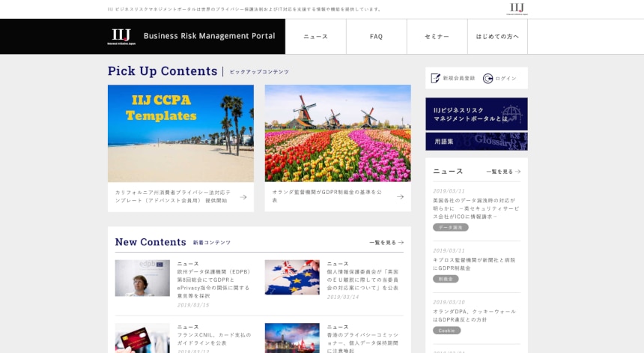The height and width of the screenshot is (353, 644).
Task: Select the Cookie tag in news sidebar
Action: pyautogui.click(x=446, y=330)
